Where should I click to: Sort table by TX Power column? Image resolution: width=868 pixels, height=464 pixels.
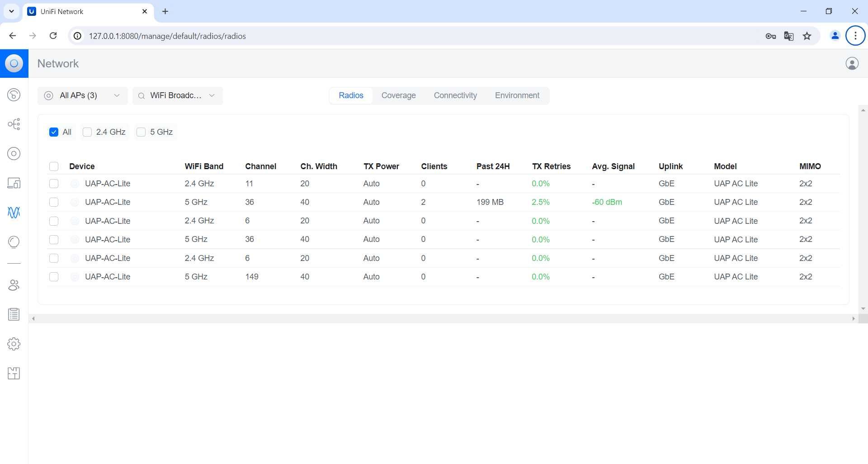(x=381, y=166)
